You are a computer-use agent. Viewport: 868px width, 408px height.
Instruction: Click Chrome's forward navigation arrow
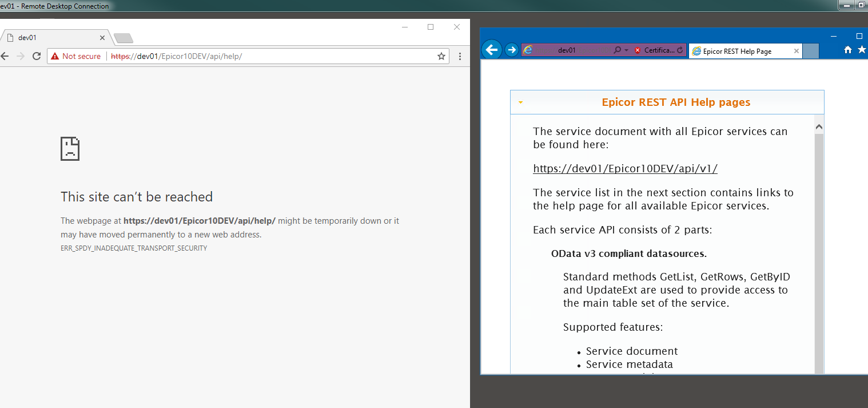21,56
